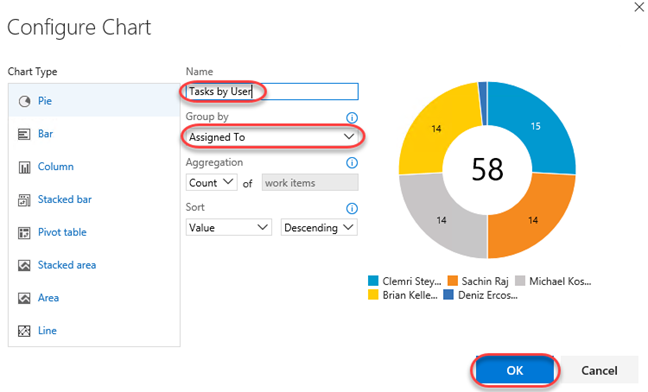Pick the Area chart icon

point(24,298)
